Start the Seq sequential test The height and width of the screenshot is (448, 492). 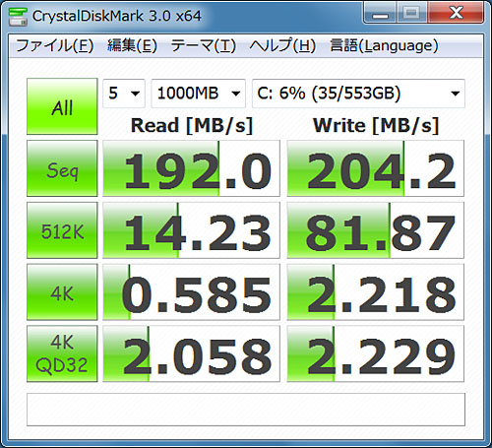[62, 168]
